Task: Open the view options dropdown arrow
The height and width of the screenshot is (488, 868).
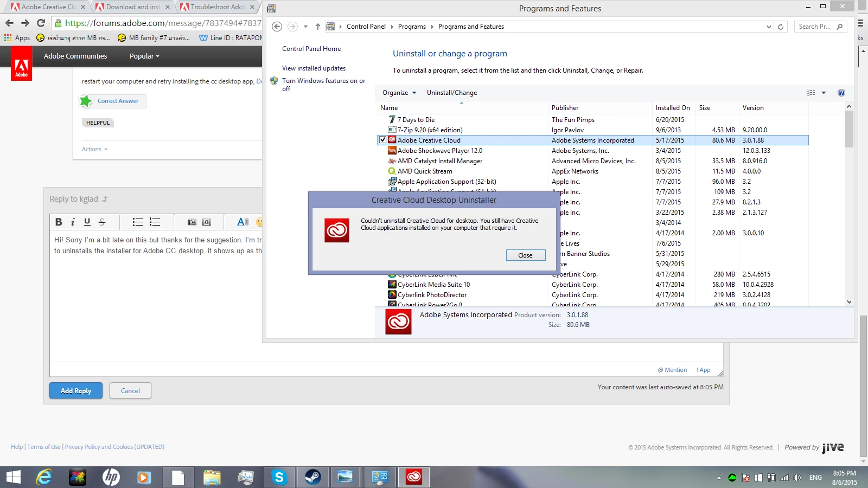Action: click(x=824, y=93)
